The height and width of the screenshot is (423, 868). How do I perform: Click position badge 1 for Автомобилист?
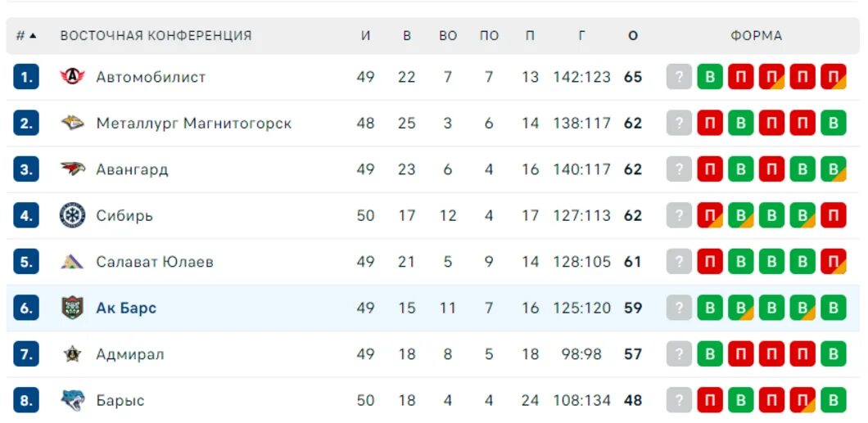pyautogui.click(x=26, y=76)
